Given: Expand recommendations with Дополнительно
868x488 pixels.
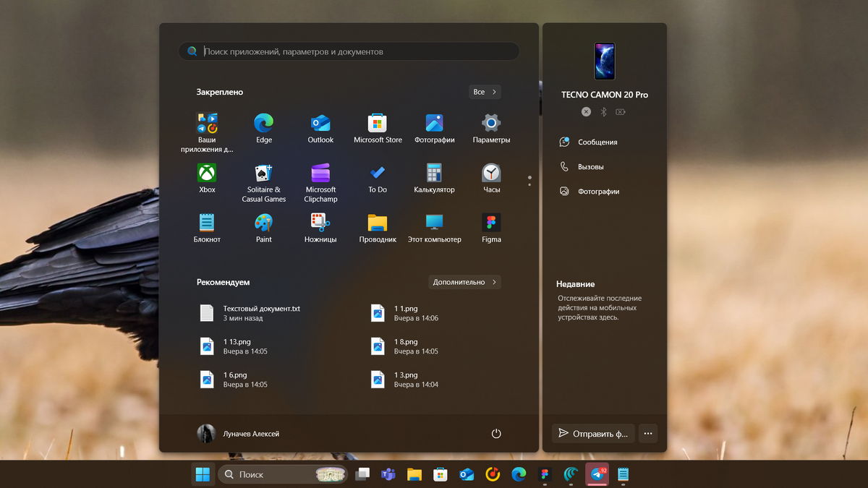Looking at the screenshot, I should 464,282.
